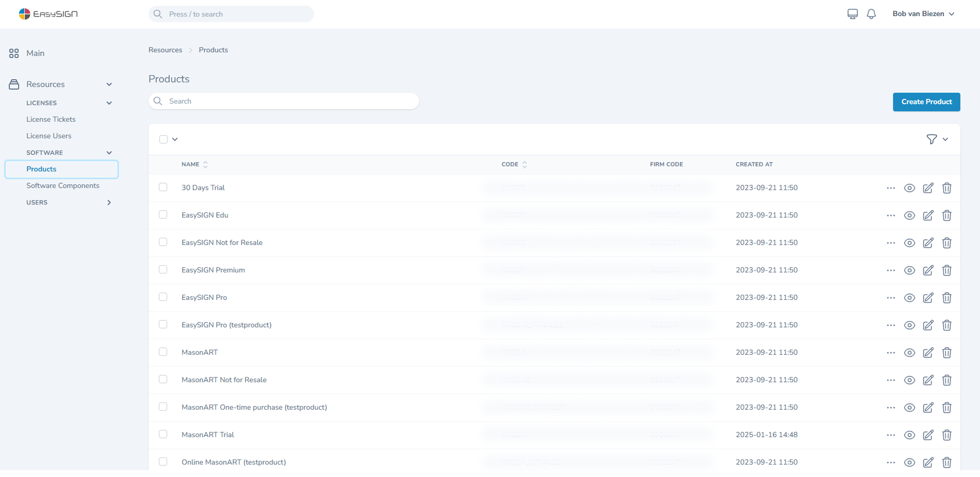This screenshot has height=477, width=980.
Task: Collapse the LICENSES group
Action: coord(109,103)
